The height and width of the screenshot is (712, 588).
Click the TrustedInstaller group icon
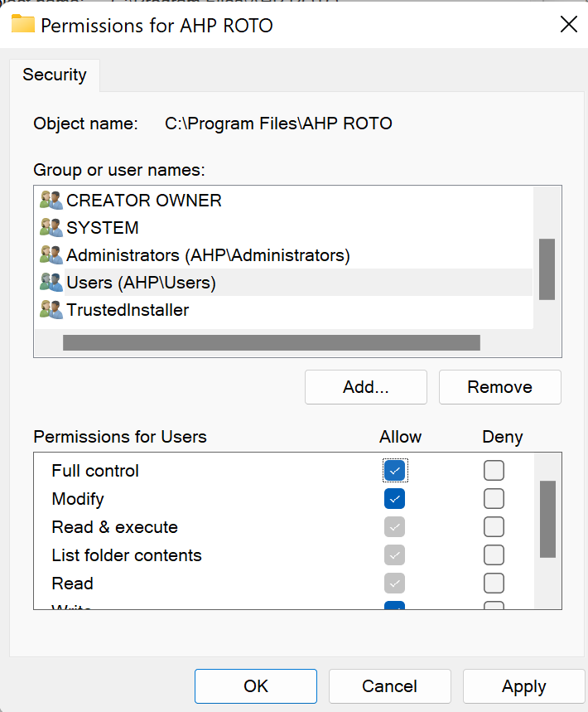coord(51,310)
